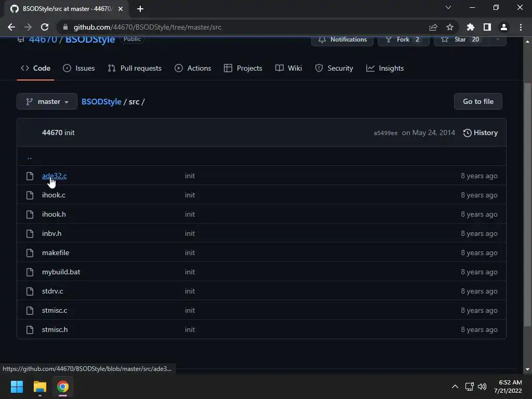Open the Chrome profile icon

tap(504, 27)
